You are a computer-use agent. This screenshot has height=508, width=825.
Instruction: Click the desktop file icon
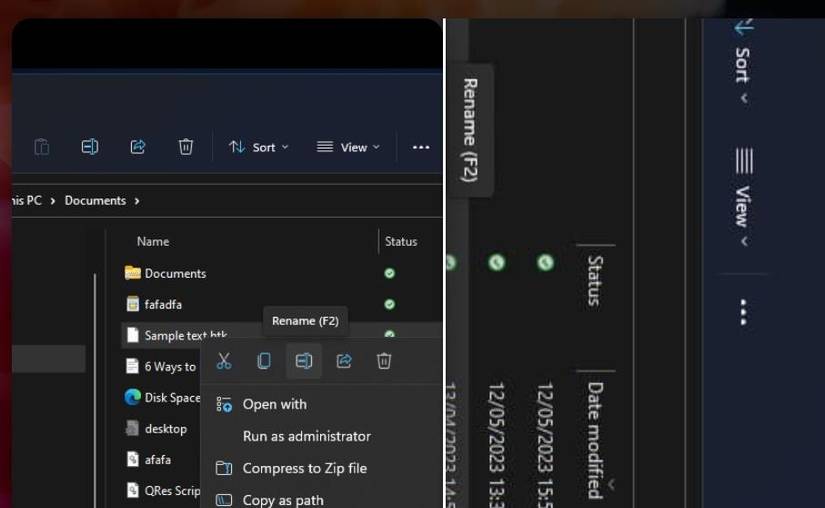point(133,428)
